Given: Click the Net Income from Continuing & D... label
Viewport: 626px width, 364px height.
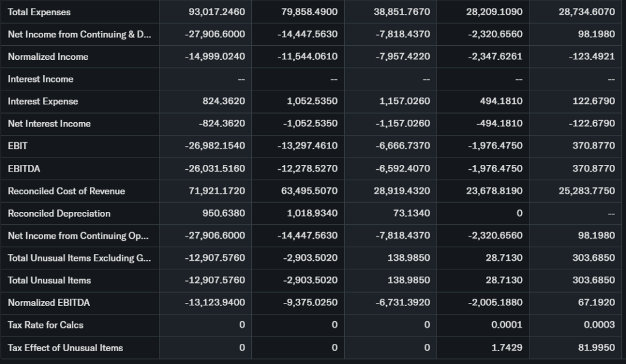Looking at the screenshot, I should pyautogui.click(x=79, y=34).
